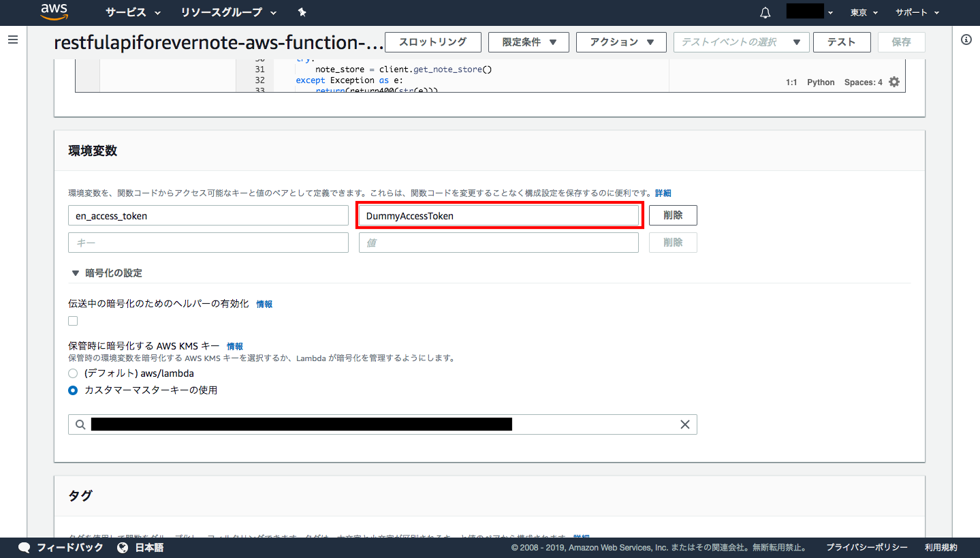Click the feedback speech bubble icon
The image size is (980, 558).
click(25, 547)
